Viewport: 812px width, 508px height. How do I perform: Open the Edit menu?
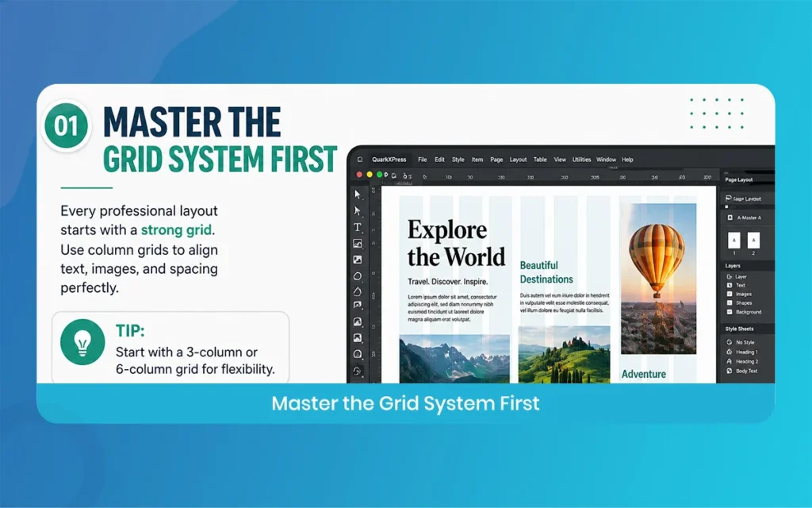439,160
